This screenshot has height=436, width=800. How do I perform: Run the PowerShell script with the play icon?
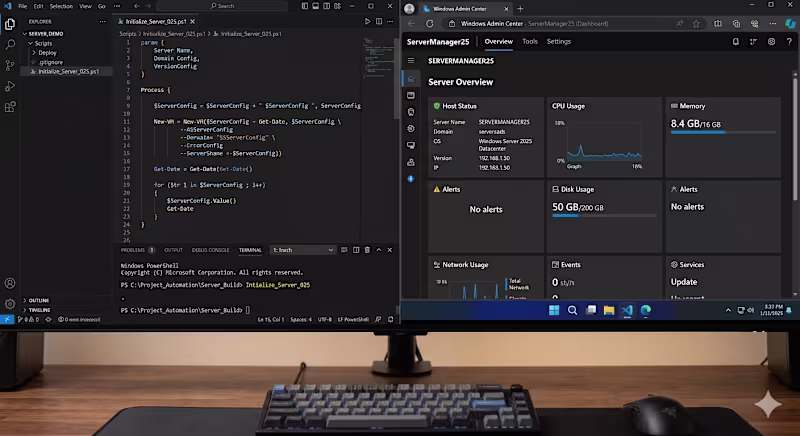coord(367,21)
